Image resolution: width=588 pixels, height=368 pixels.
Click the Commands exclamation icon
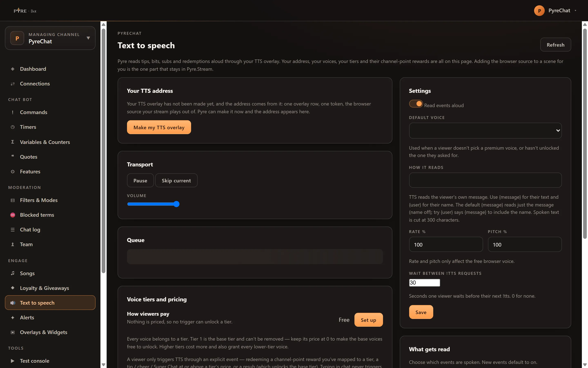coord(13,112)
